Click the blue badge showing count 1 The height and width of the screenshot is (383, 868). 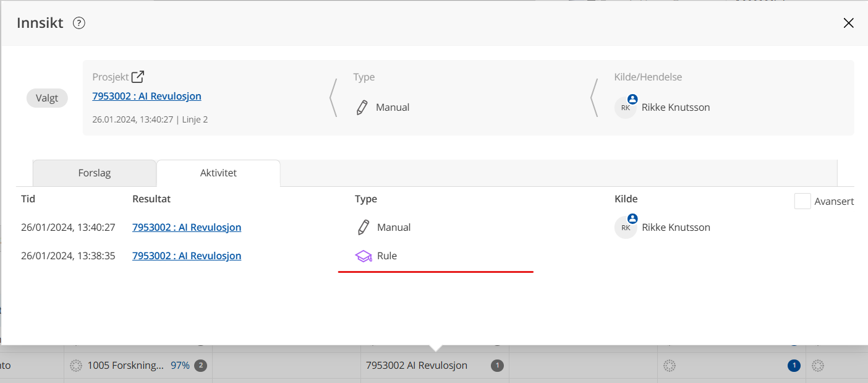coord(794,366)
